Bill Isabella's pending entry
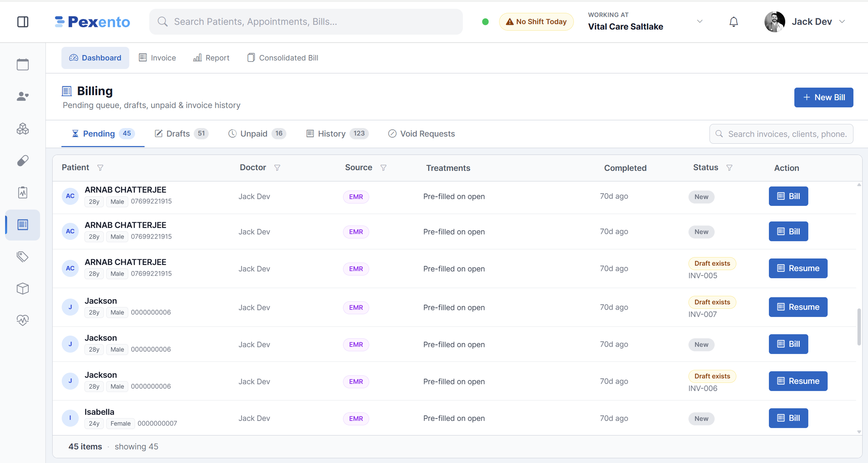Screen dimensions: 868x463 click(788, 418)
